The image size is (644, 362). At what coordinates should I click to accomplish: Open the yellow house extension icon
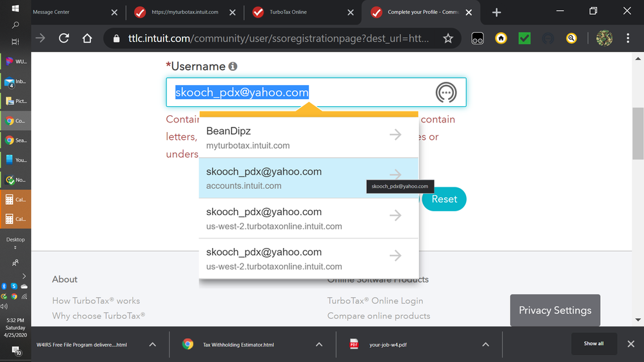click(501, 38)
